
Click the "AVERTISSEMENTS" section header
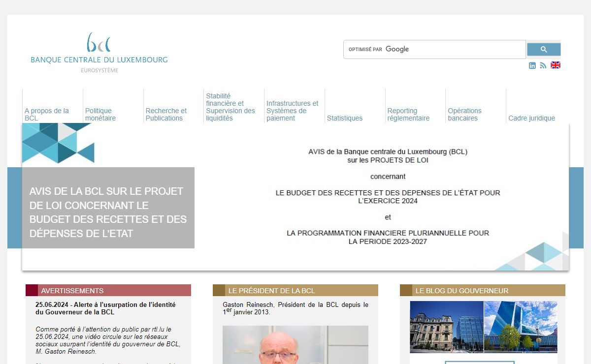point(108,290)
